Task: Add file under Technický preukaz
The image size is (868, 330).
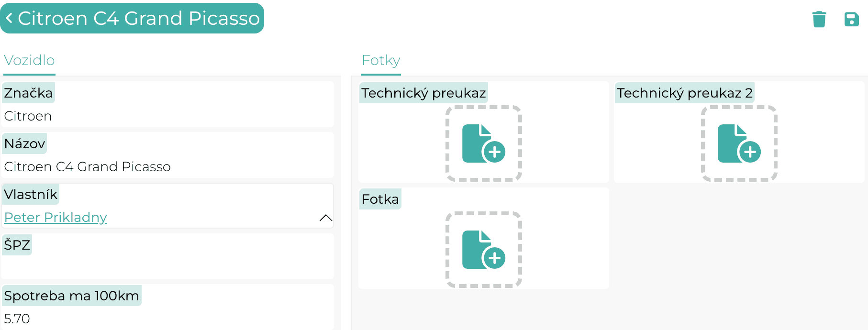Action: click(x=484, y=143)
